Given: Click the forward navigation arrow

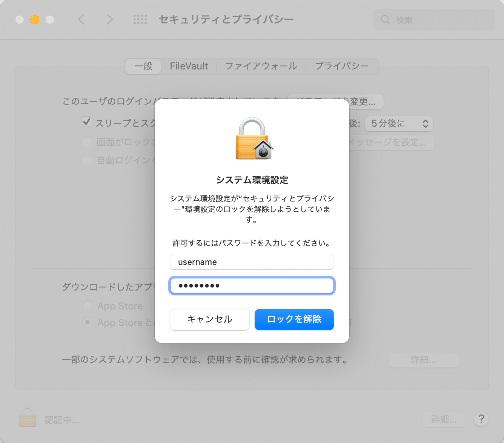Looking at the screenshot, I should click(109, 19).
